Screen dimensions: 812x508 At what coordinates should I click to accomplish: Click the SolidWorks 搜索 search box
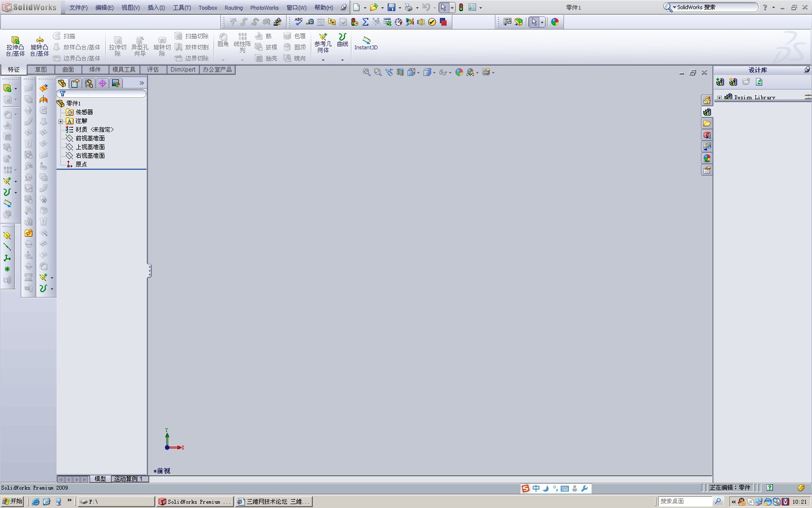point(710,7)
